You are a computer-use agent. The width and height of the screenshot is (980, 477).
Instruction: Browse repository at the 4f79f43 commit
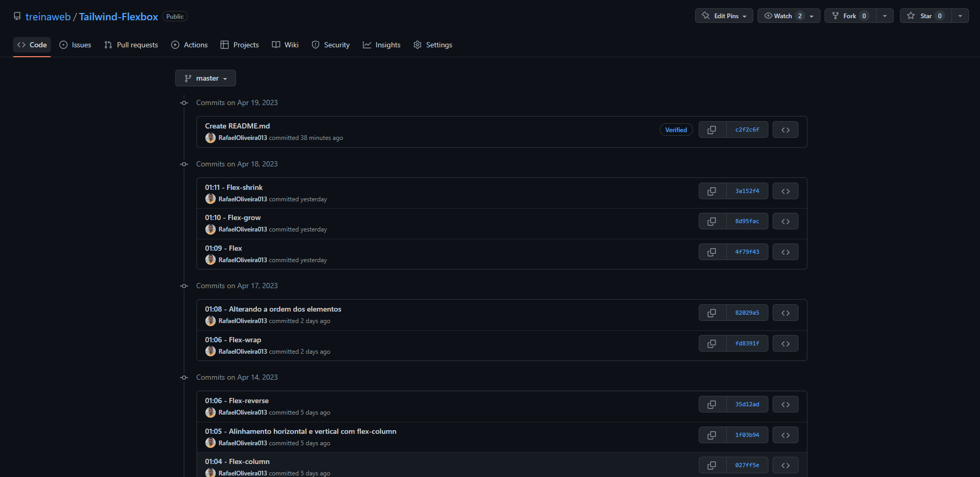(x=785, y=252)
